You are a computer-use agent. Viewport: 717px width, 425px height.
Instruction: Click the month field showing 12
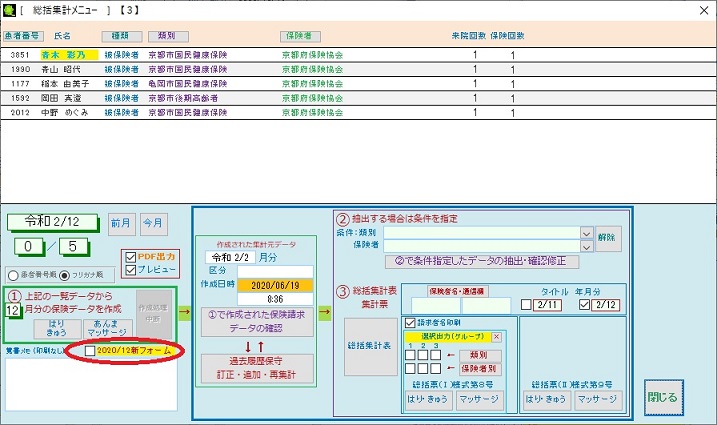click(x=13, y=311)
